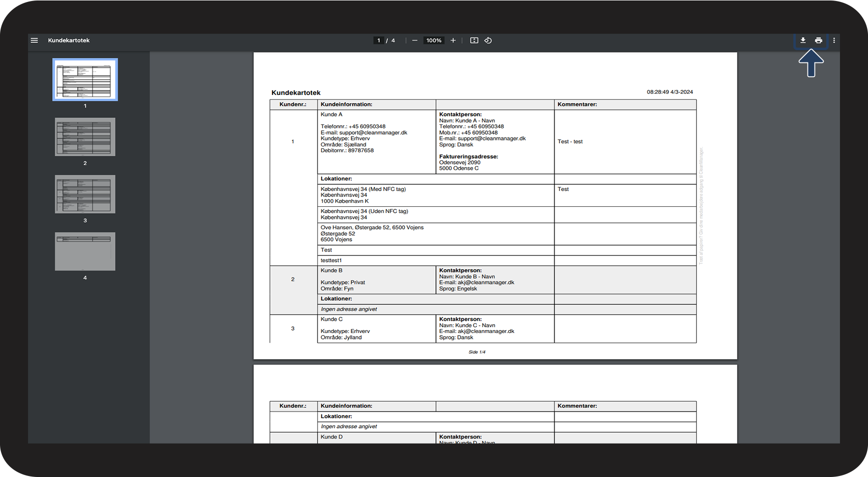Click Københavnsvej 34 (Med NFC tag)

point(363,189)
